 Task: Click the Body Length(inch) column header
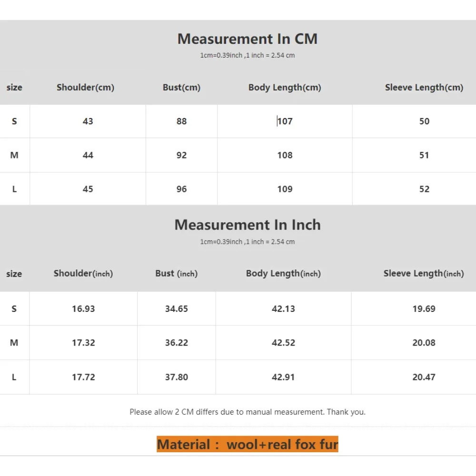pyautogui.click(x=283, y=274)
